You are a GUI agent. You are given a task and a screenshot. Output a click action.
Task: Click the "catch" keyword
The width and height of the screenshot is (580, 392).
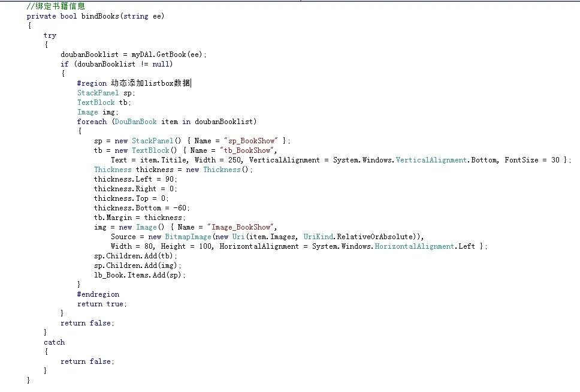[54, 342]
